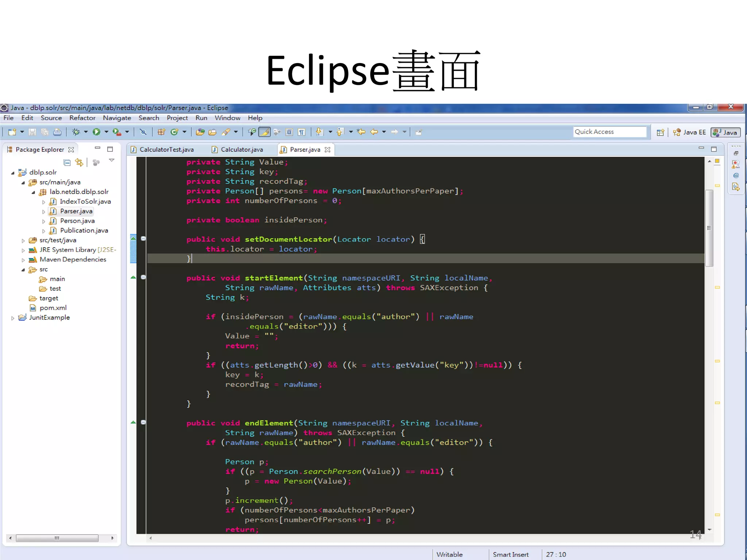This screenshot has height=560, width=747.
Task: Open the Project menu
Action: pos(177,118)
